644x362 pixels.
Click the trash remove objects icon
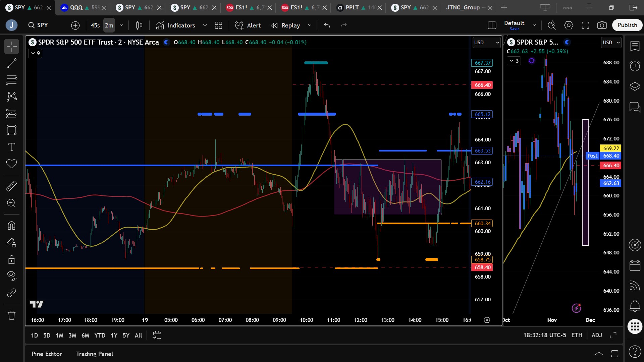point(11,315)
